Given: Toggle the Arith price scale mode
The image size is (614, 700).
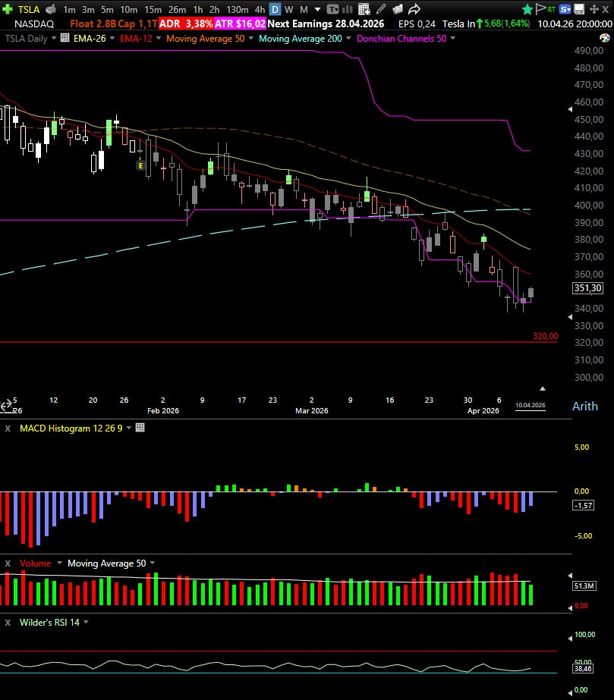Looking at the screenshot, I should [585, 406].
